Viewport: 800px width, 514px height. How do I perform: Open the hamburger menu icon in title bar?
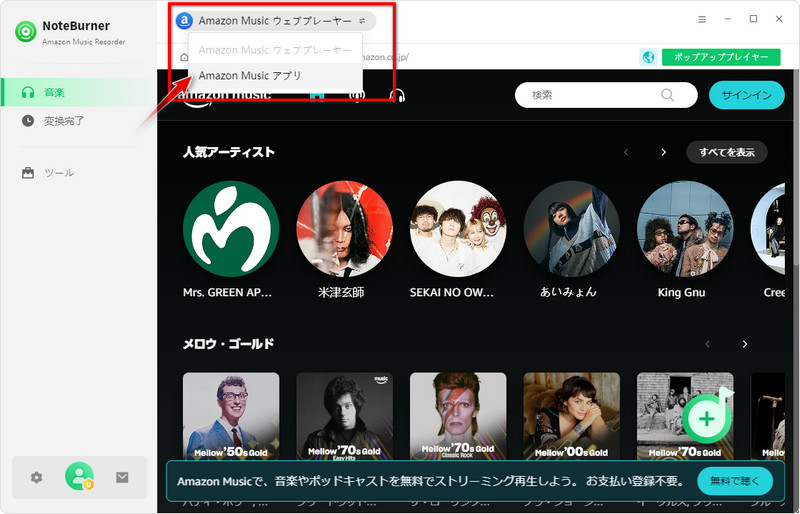click(702, 19)
